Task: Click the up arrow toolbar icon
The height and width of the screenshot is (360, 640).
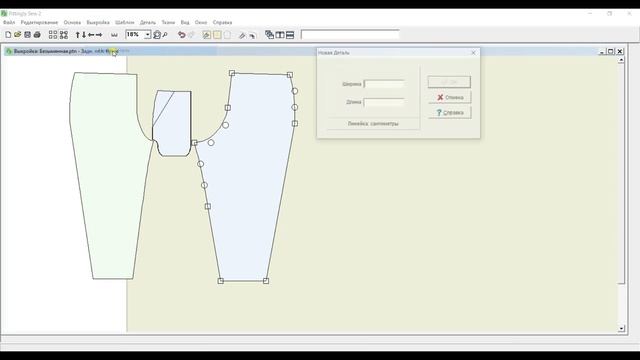Action: point(78,35)
